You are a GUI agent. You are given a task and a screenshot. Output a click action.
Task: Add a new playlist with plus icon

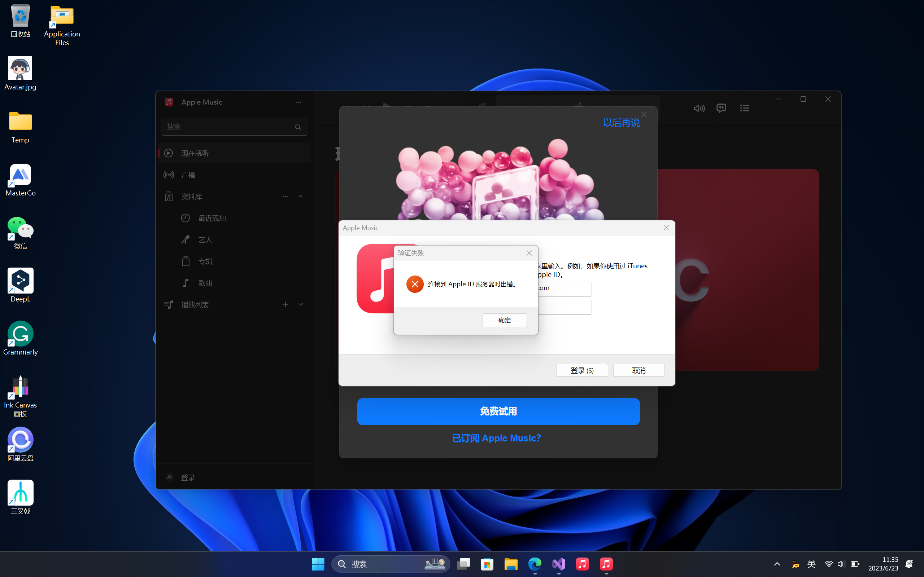click(285, 304)
